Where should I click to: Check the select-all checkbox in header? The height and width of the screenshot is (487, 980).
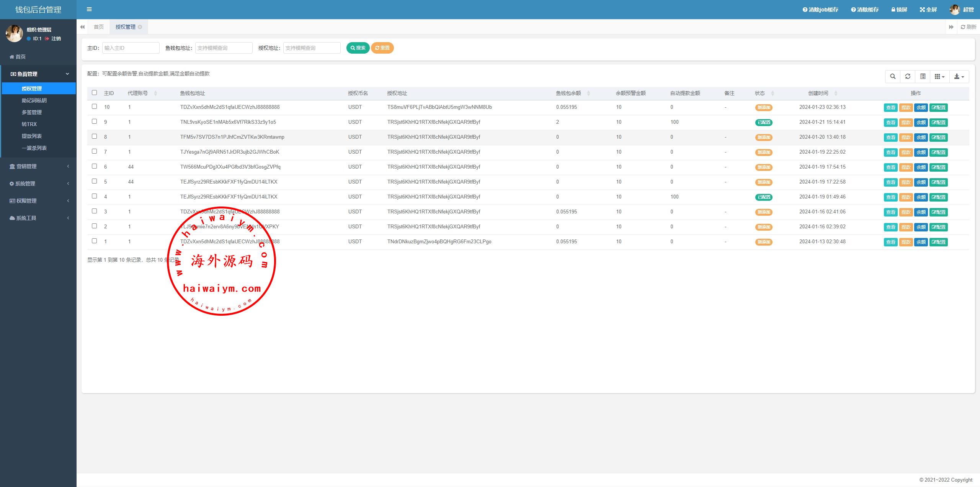(x=95, y=93)
